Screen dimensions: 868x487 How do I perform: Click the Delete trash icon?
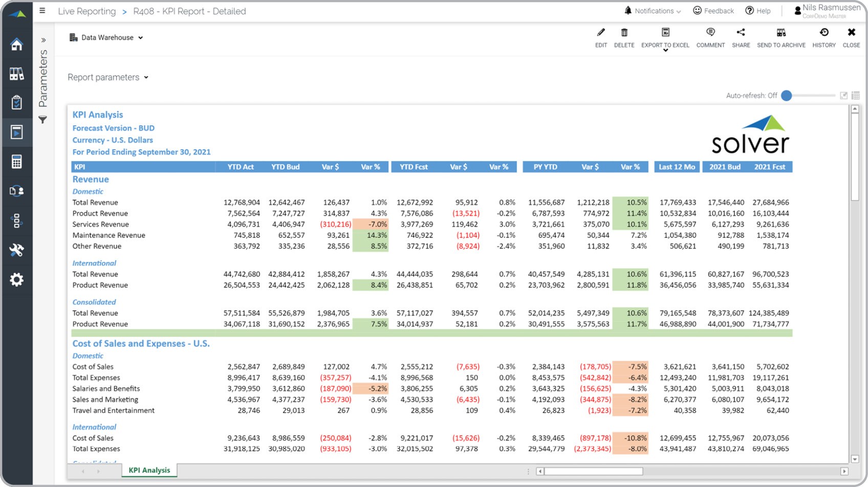624,33
